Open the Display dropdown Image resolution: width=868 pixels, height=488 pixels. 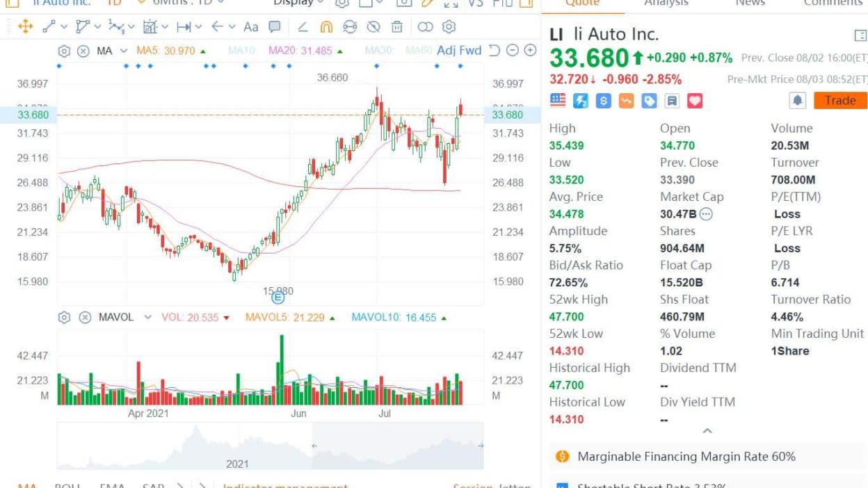(298, 3)
